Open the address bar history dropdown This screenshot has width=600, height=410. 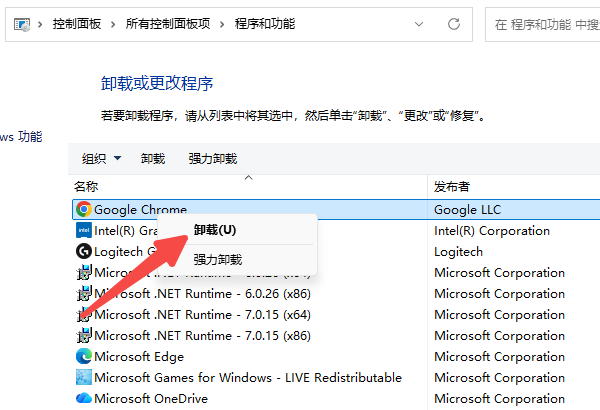tap(419, 24)
